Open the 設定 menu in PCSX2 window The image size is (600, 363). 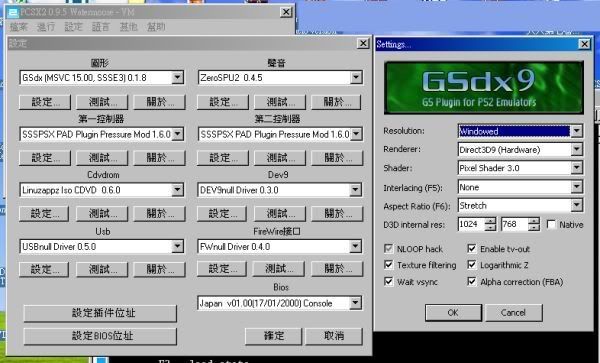(73, 27)
